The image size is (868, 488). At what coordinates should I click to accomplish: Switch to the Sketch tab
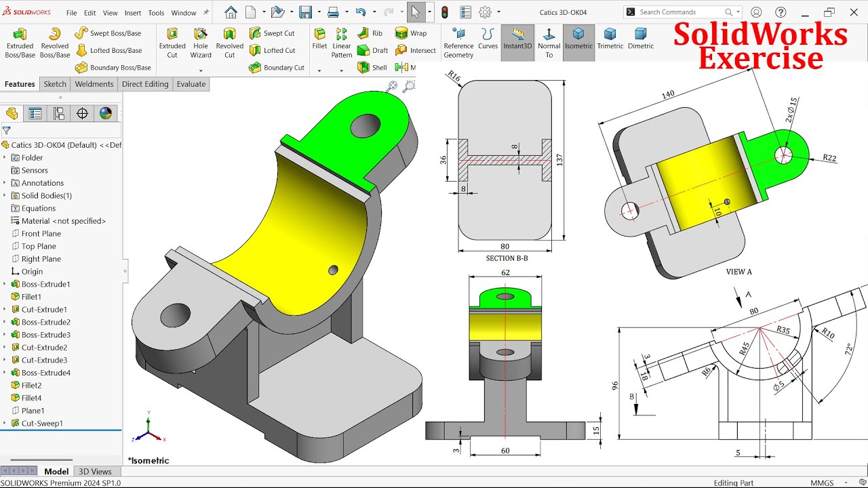(x=54, y=83)
